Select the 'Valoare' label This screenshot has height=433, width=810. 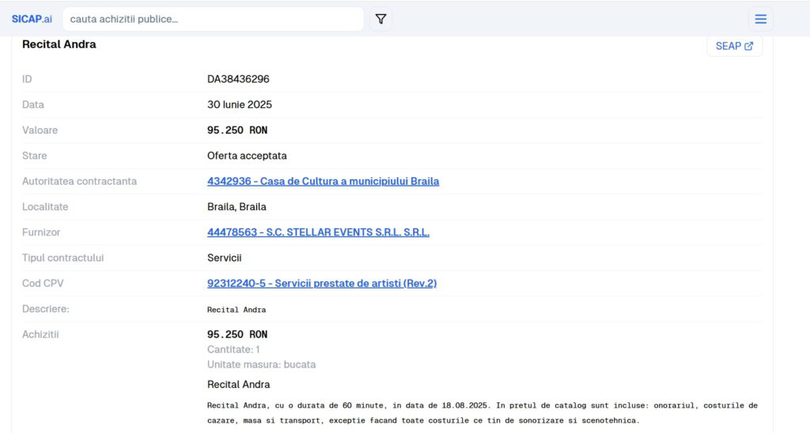pos(40,130)
